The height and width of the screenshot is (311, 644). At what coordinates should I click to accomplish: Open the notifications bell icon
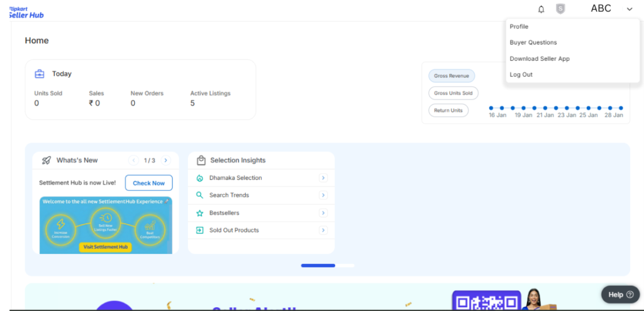(x=541, y=9)
